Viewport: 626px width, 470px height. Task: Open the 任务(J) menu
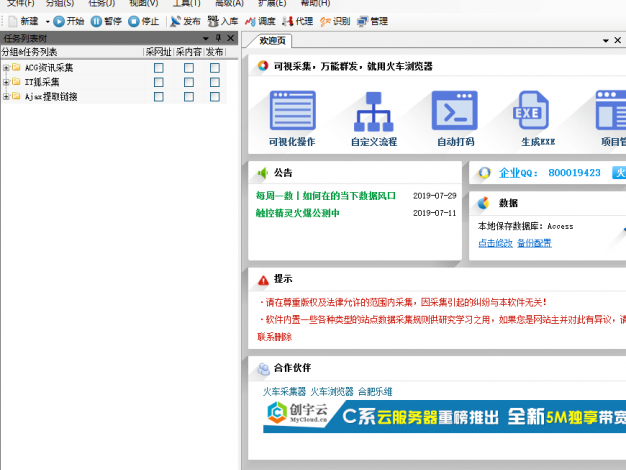click(102, 3)
